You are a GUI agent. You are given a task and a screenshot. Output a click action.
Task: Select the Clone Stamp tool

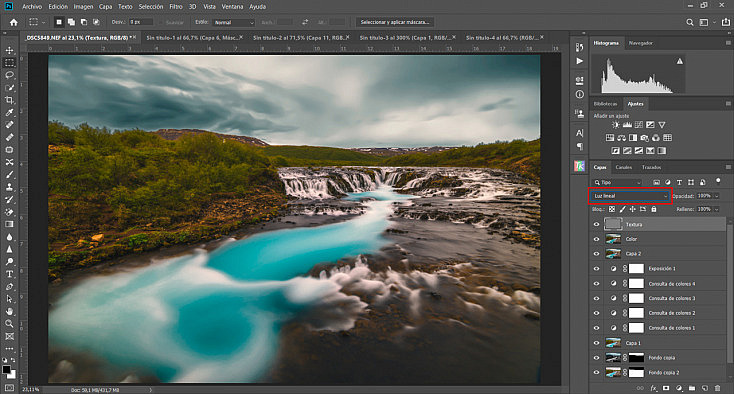[x=9, y=187]
